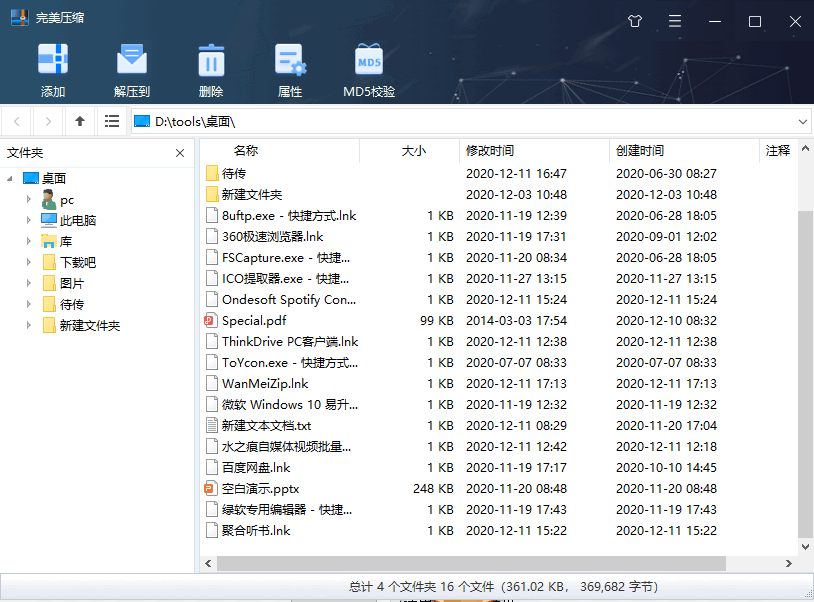Select the 新建文件夹 folder icon in file list
The height and width of the screenshot is (602, 814).
211,195
